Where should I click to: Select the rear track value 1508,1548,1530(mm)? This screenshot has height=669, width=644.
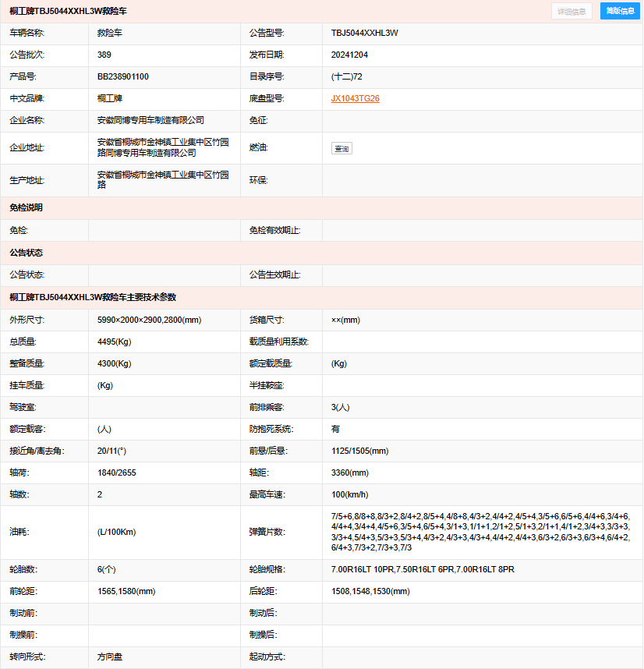370,592
